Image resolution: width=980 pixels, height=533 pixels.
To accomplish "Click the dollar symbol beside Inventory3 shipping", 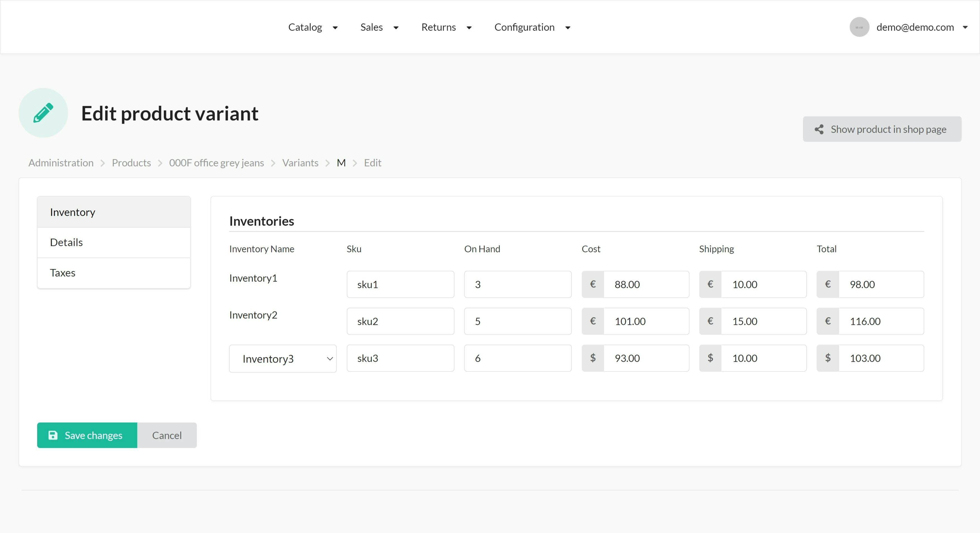I will pyautogui.click(x=710, y=358).
